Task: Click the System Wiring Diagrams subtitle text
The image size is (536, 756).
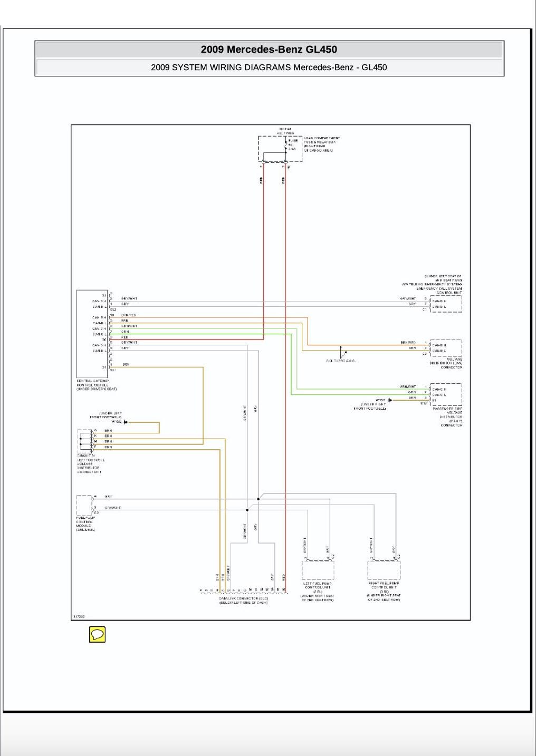Action: pyautogui.click(x=269, y=67)
